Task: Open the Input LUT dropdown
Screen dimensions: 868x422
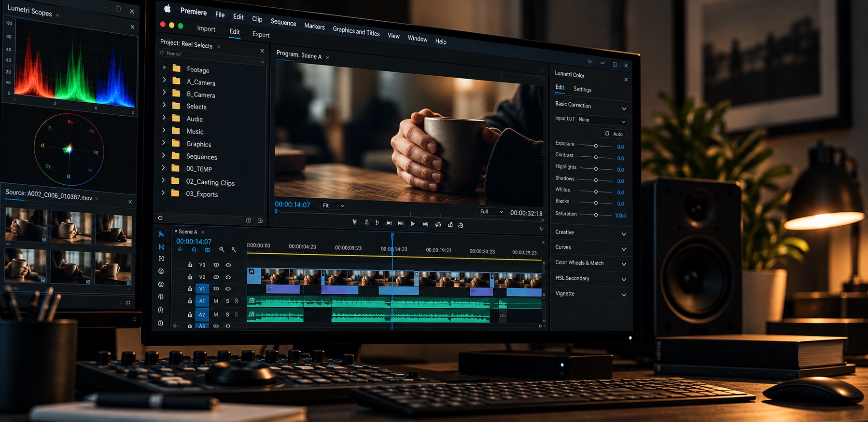Action: point(602,120)
